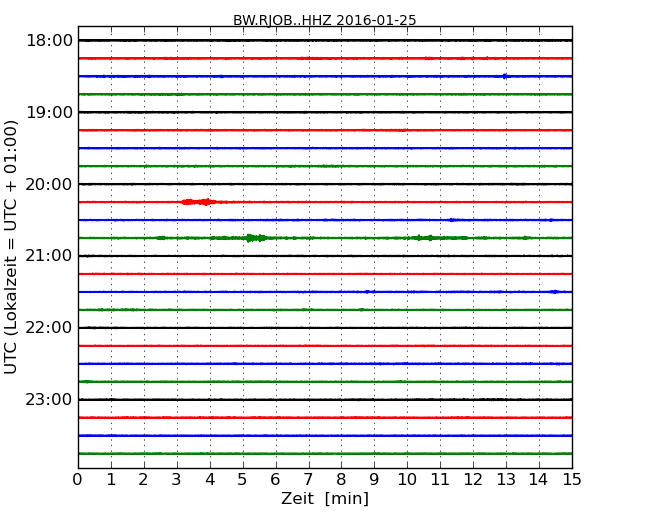
Task: Select x-axis tick label 11
Action: tap(440, 480)
